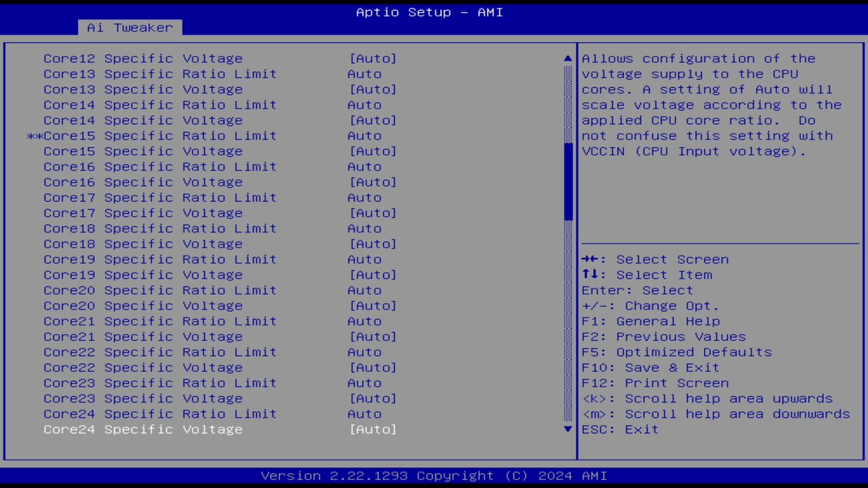Select Core12 Specific Voltage label
The image size is (868, 488).
[143, 59]
